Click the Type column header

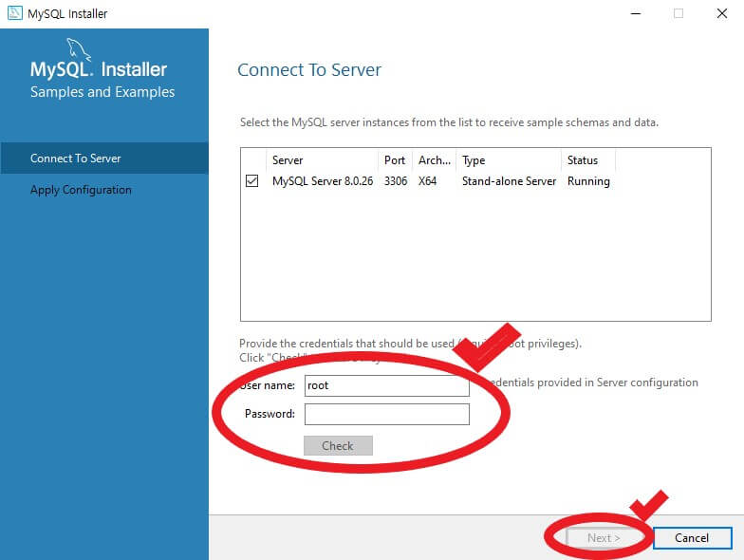point(509,160)
